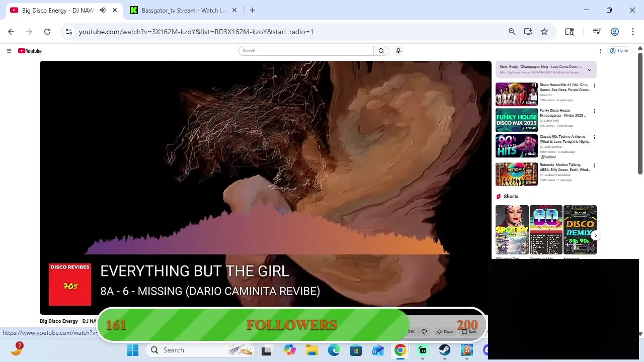Expand the Next up playlist chevron

click(589, 69)
